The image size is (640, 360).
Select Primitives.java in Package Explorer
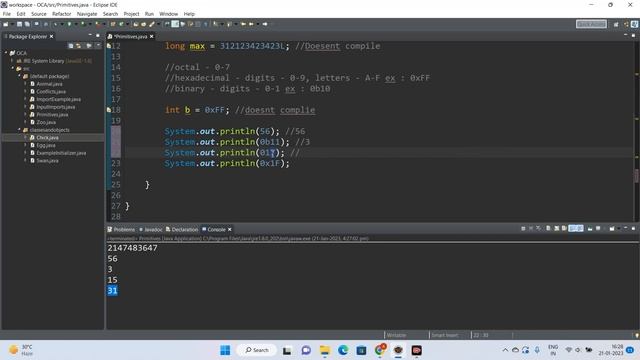click(52, 115)
